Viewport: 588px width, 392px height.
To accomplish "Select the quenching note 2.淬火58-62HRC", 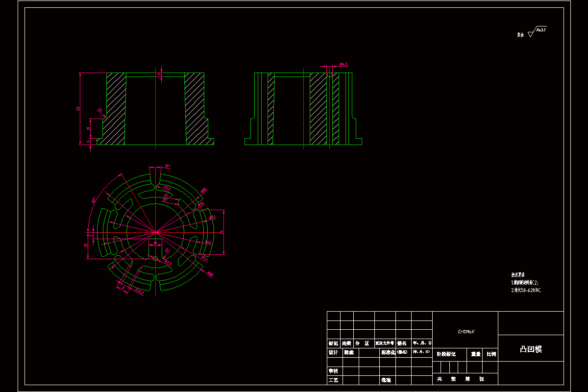I will click(527, 290).
